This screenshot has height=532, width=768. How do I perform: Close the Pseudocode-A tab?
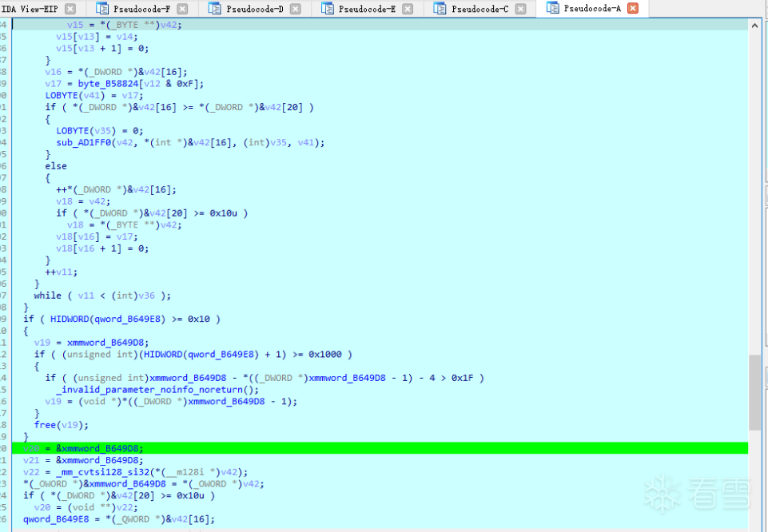[x=633, y=8]
